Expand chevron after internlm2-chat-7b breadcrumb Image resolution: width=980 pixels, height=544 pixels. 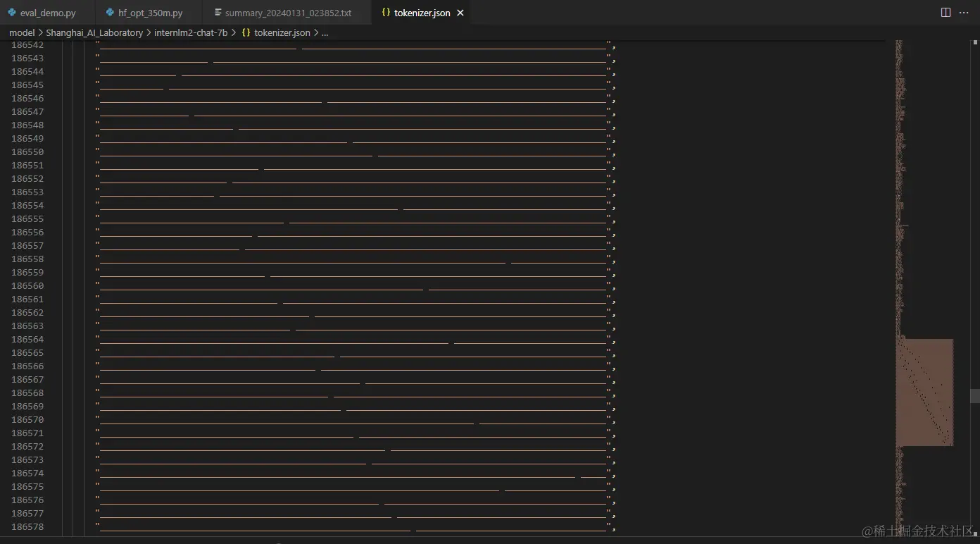[234, 32]
